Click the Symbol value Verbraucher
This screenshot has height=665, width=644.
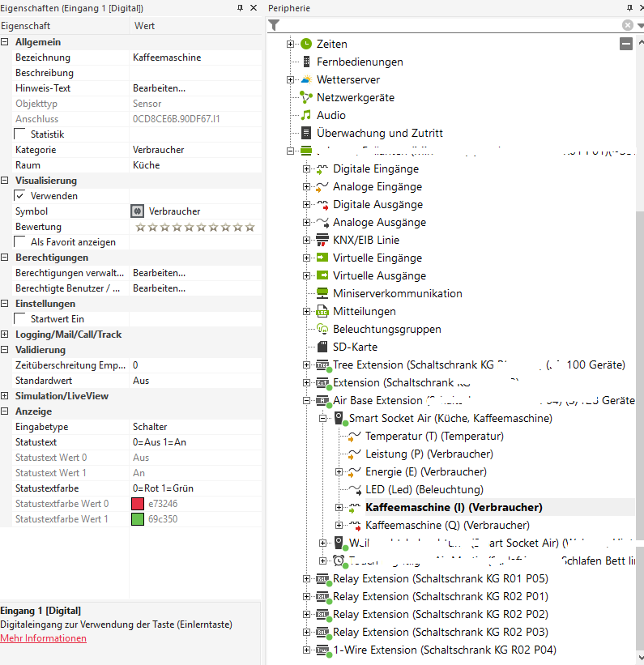174,211
